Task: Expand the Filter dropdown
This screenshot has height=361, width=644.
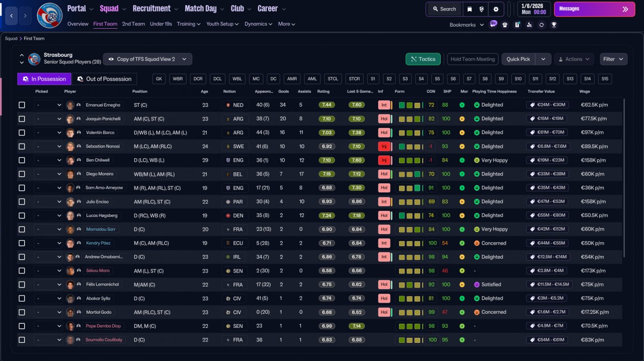Action: (x=613, y=59)
